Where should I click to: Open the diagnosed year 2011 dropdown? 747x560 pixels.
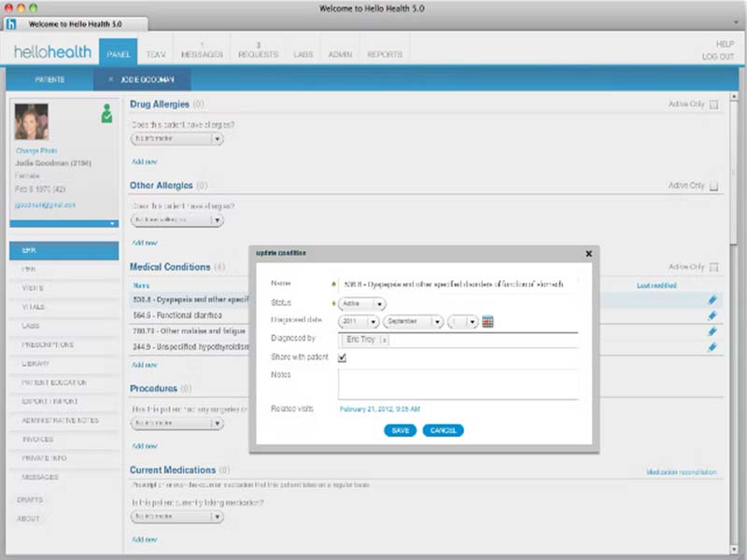click(359, 322)
